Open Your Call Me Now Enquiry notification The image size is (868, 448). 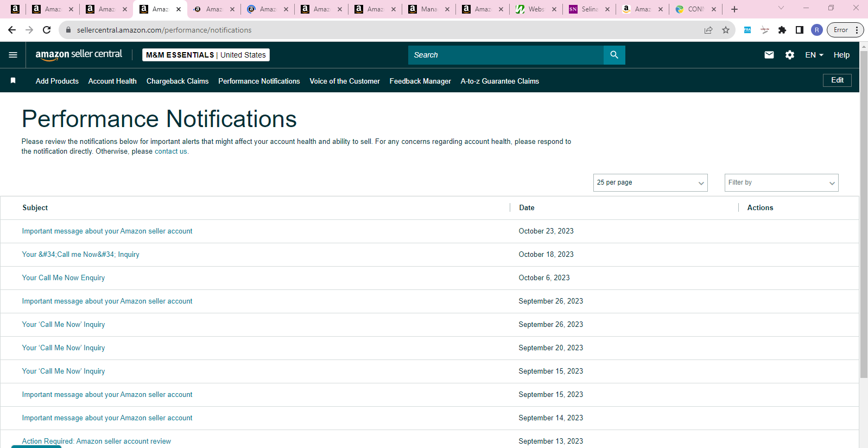64,278
